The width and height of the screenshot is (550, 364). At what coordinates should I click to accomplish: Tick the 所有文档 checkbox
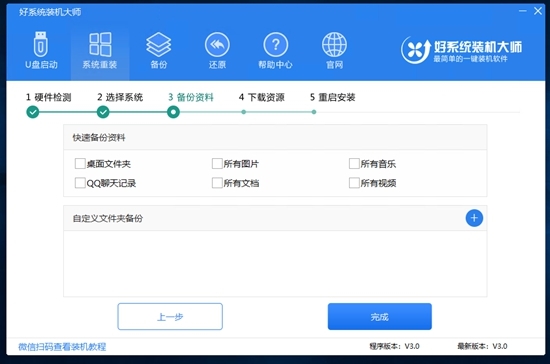(217, 183)
